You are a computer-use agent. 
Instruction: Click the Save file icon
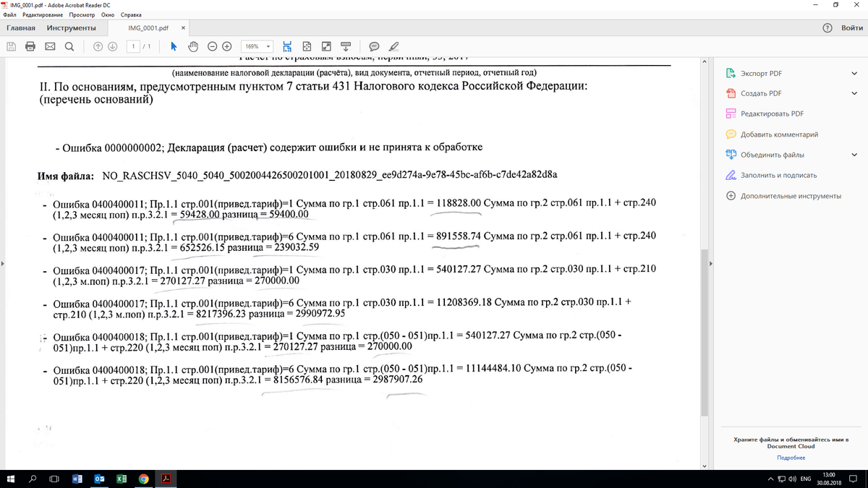(x=11, y=46)
